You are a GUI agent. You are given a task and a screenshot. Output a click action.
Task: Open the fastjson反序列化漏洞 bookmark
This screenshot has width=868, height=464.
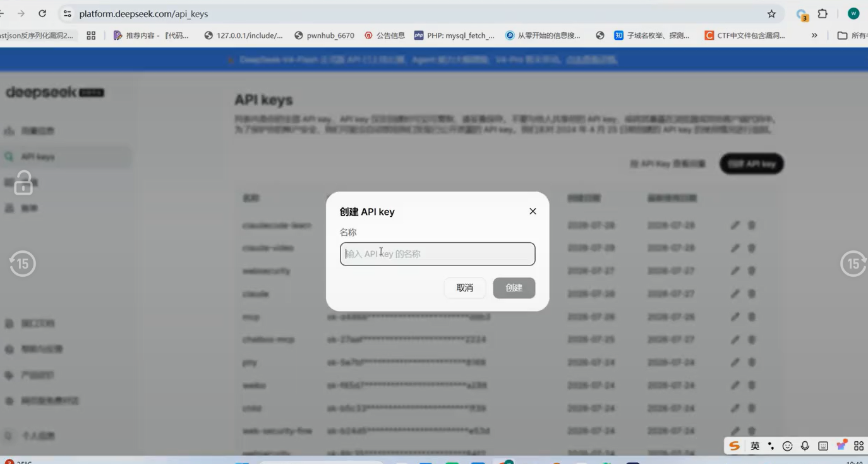tap(37, 35)
